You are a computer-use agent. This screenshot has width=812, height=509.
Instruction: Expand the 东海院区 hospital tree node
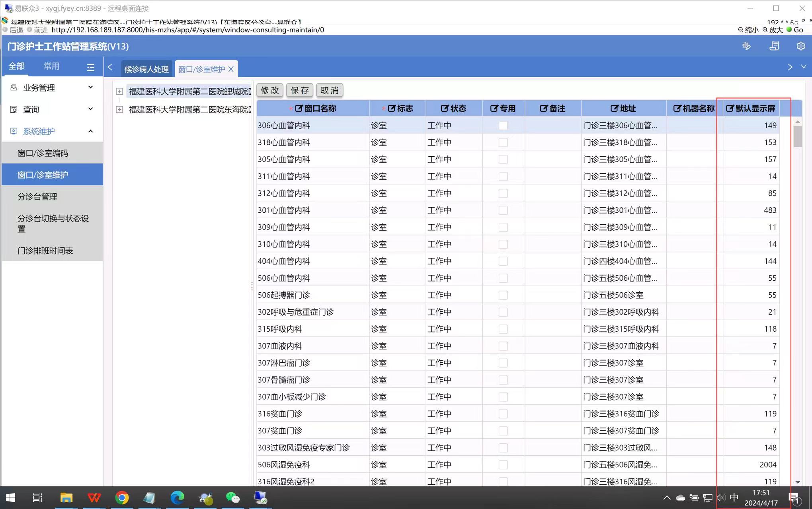[119, 109]
